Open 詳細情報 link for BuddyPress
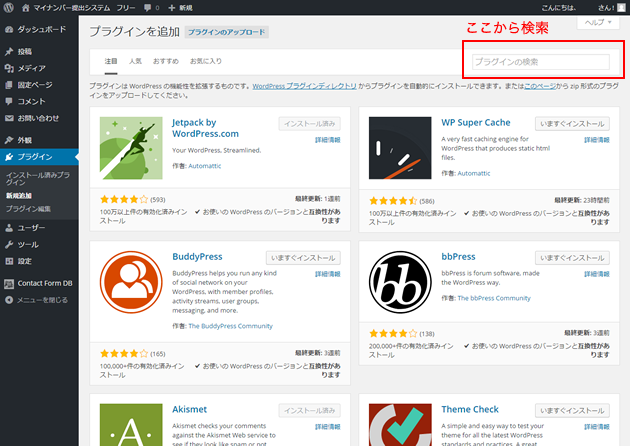Image resolution: width=630 pixels, height=446 pixels. pyautogui.click(x=327, y=274)
